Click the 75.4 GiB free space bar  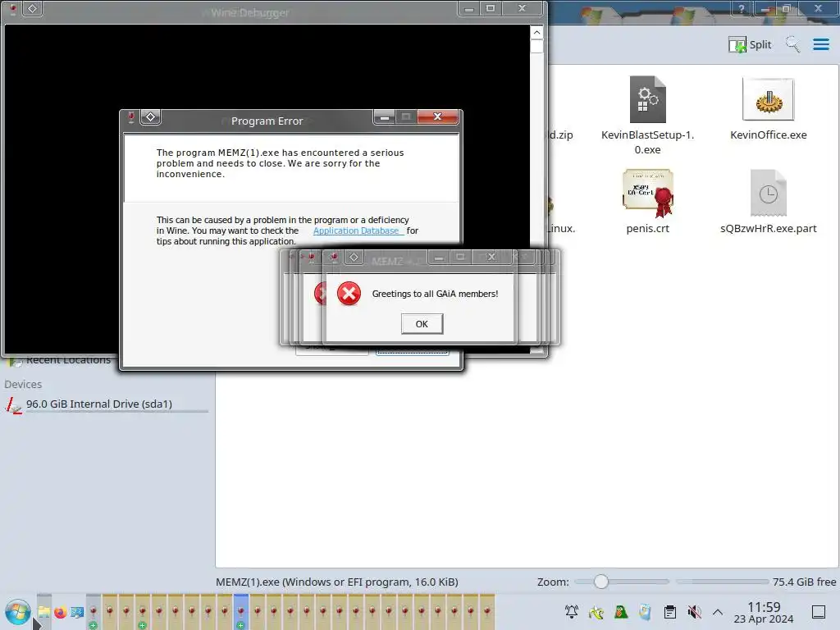click(722, 582)
